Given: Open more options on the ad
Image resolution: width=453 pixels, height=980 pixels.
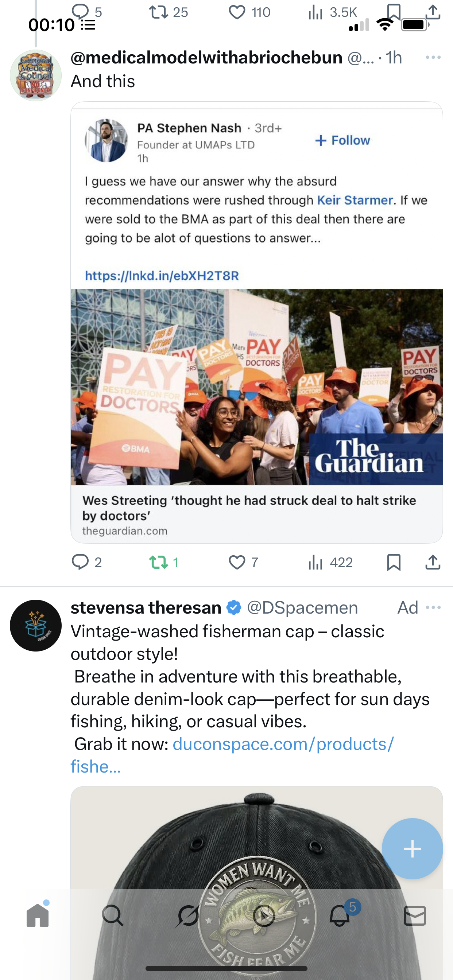Looking at the screenshot, I should (433, 607).
